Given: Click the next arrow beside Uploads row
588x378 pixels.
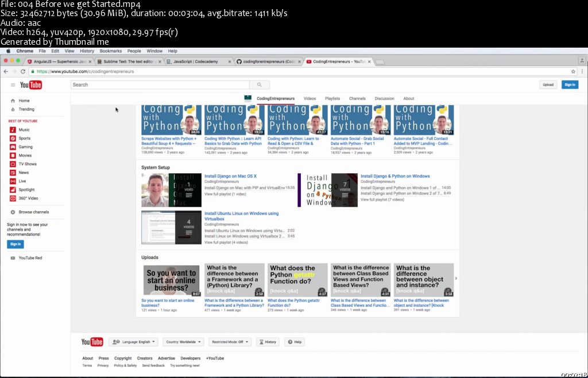Looking at the screenshot, I should (456, 278).
